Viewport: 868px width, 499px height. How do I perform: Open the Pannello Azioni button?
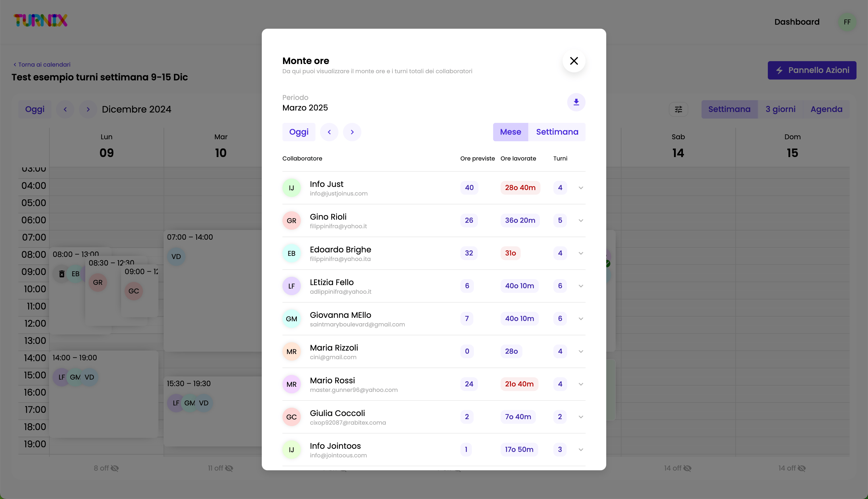pos(811,70)
